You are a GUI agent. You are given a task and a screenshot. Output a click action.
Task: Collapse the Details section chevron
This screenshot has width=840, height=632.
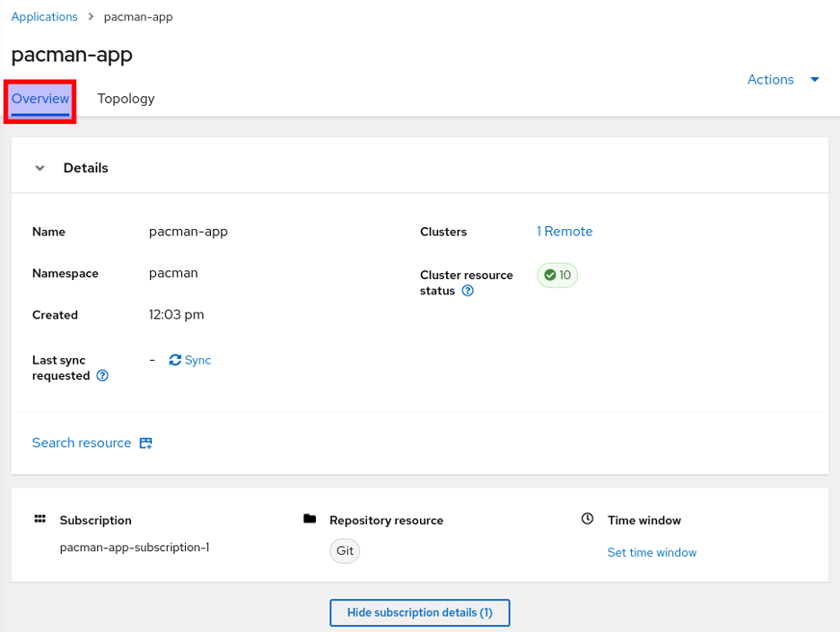[x=39, y=168]
